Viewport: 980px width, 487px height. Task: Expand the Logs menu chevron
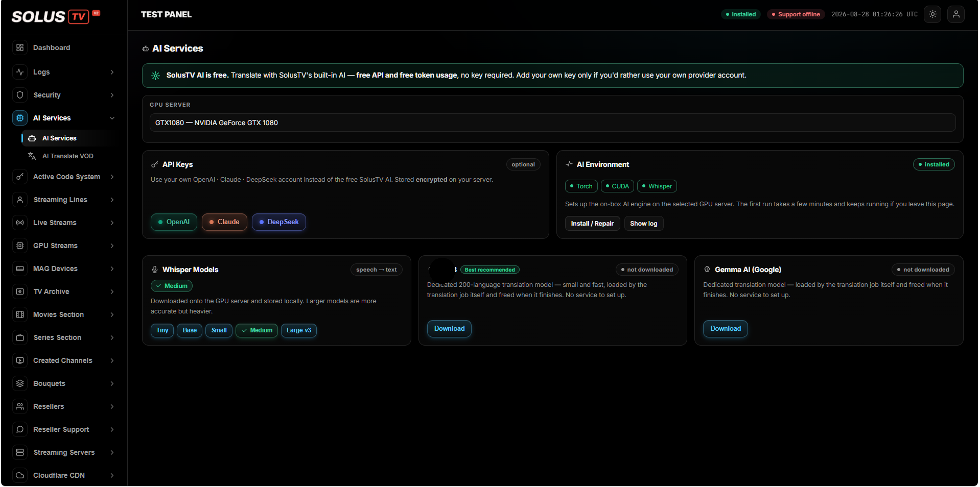point(112,72)
